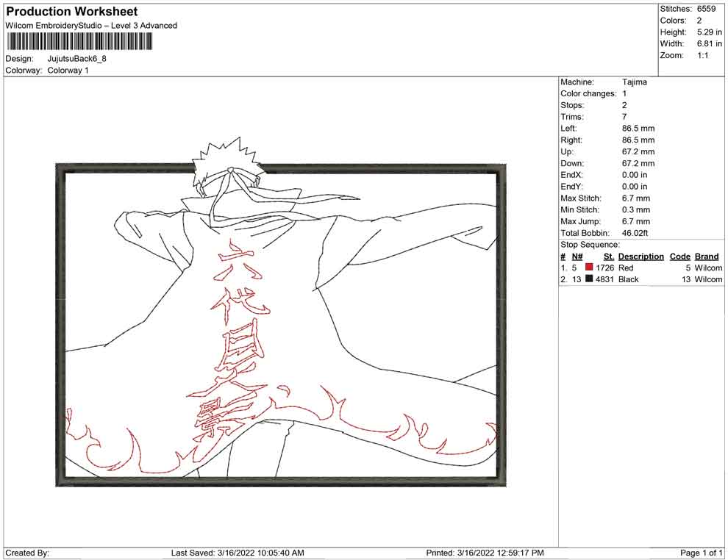Click the 'Wilcom EmbroideryStudio – Level 3 Advanced' text

pyautogui.click(x=91, y=26)
